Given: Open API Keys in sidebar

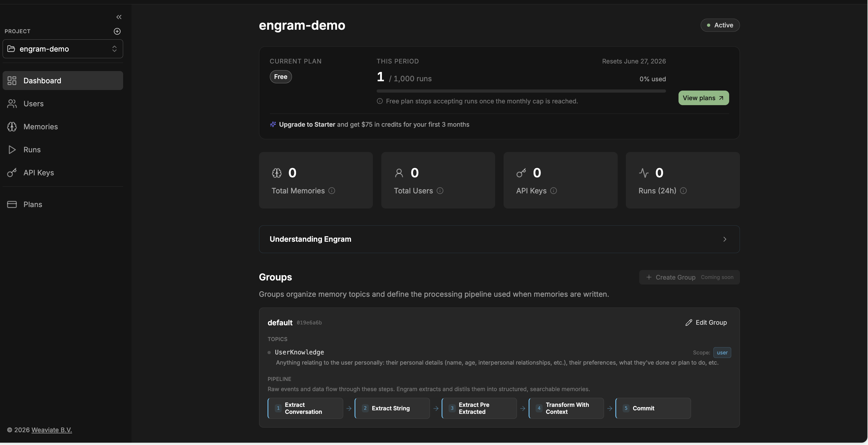Looking at the screenshot, I should (63, 173).
